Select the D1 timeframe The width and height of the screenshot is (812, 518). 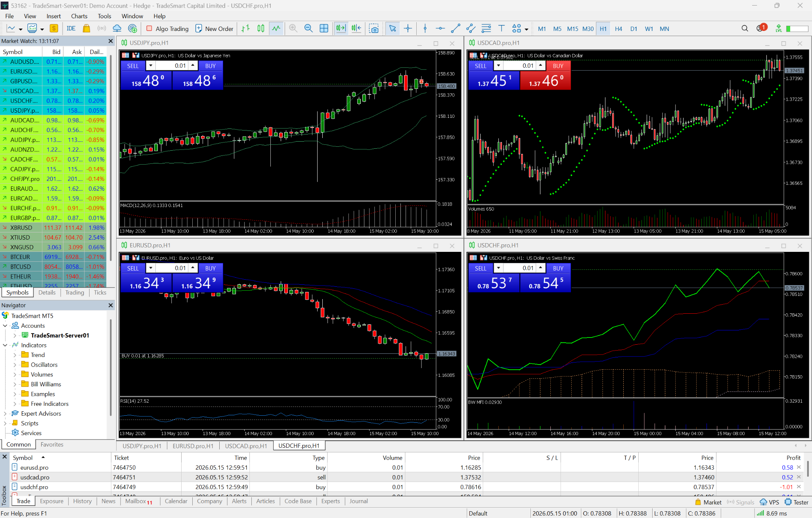click(634, 29)
